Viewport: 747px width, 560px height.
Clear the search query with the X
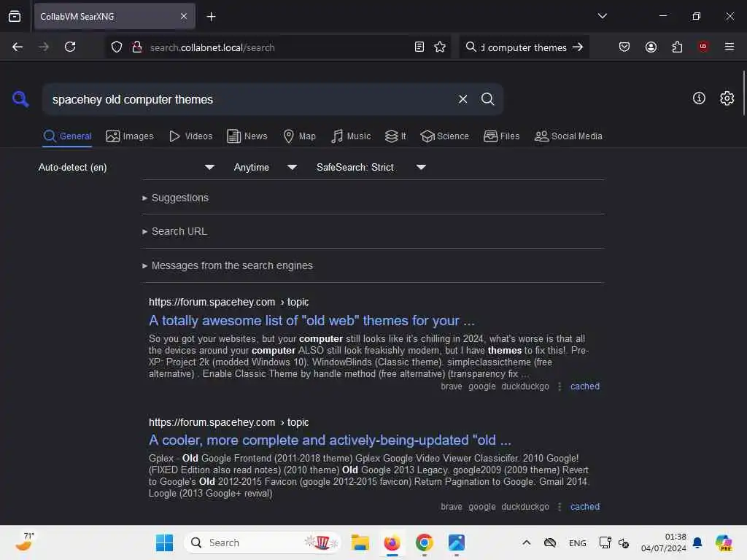pos(462,99)
